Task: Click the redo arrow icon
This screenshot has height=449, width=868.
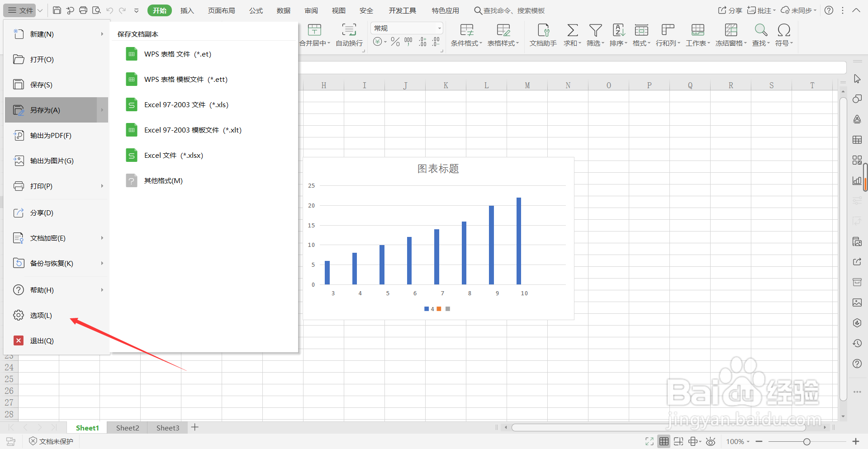Action: tap(122, 10)
